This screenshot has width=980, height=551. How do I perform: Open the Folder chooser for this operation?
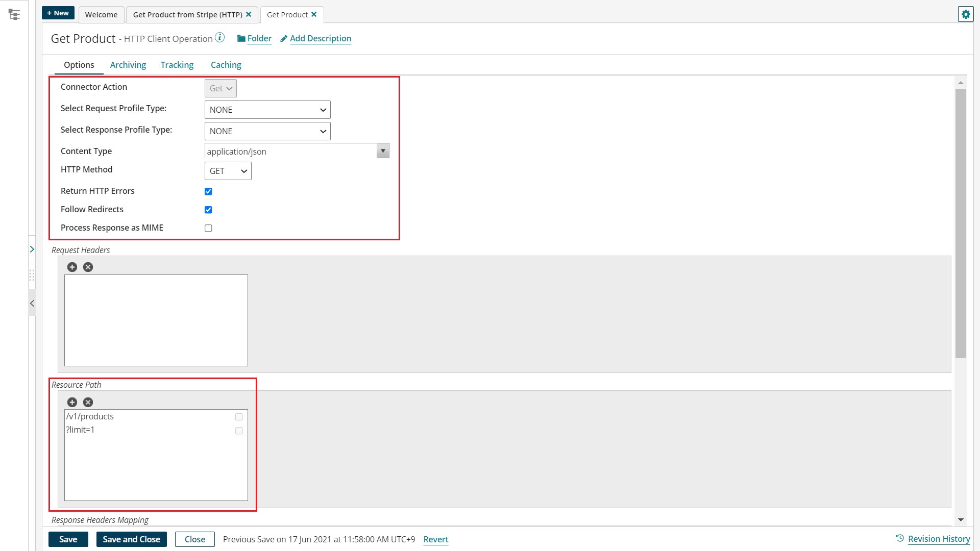tap(254, 38)
